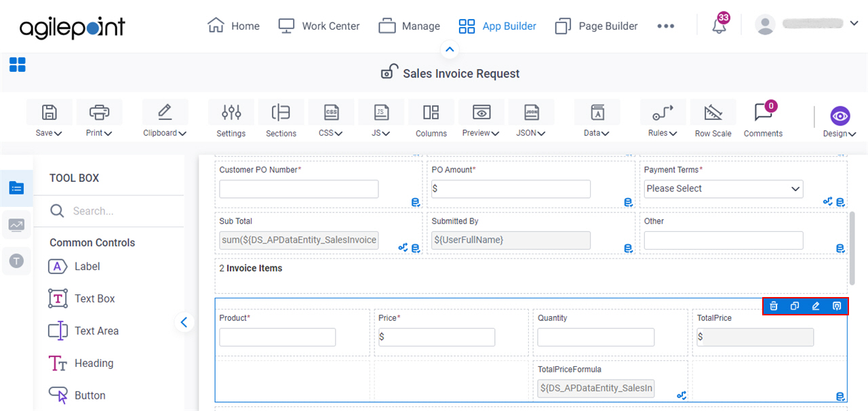Open form Settings
868x411 pixels.
click(231, 119)
